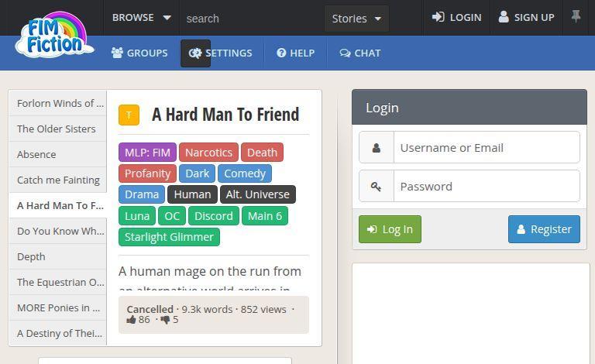Click the thumbs down dislikes icon

(164, 320)
